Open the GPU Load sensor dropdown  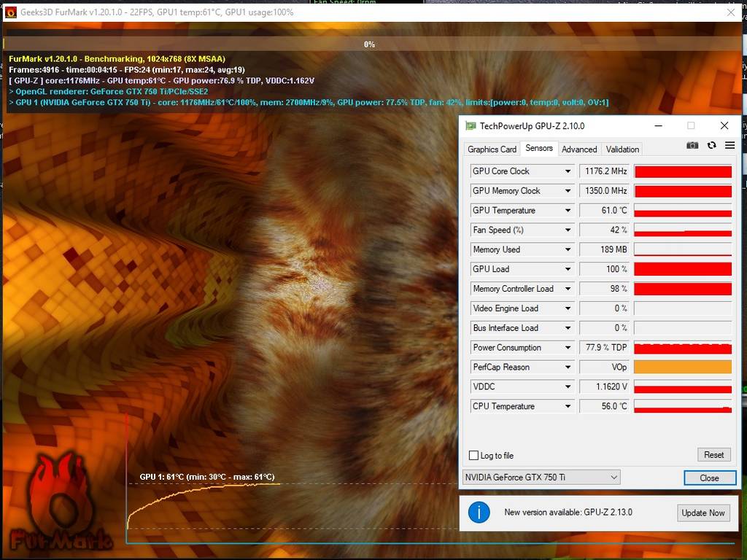[x=568, y=269]
